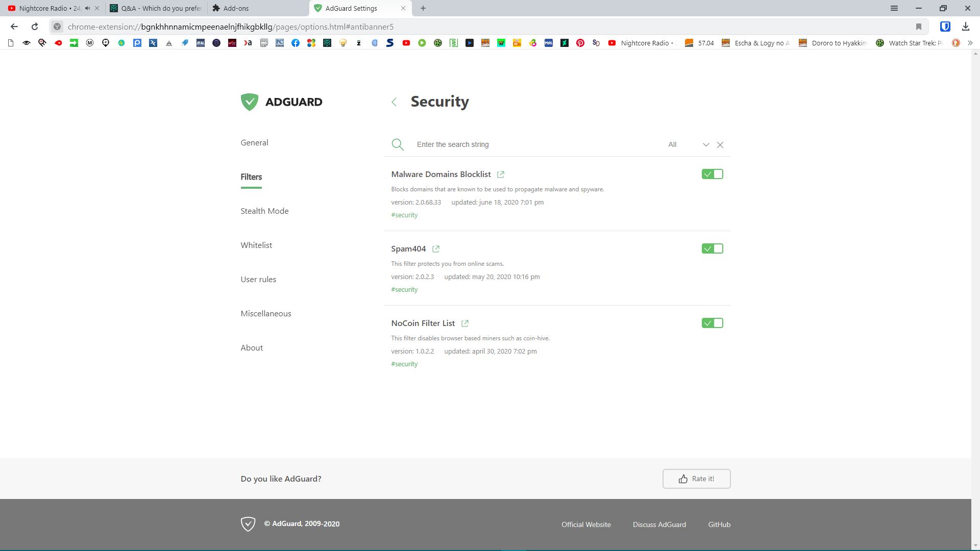
Task: Close the Nightcore Radio tab
Action: 97,8
